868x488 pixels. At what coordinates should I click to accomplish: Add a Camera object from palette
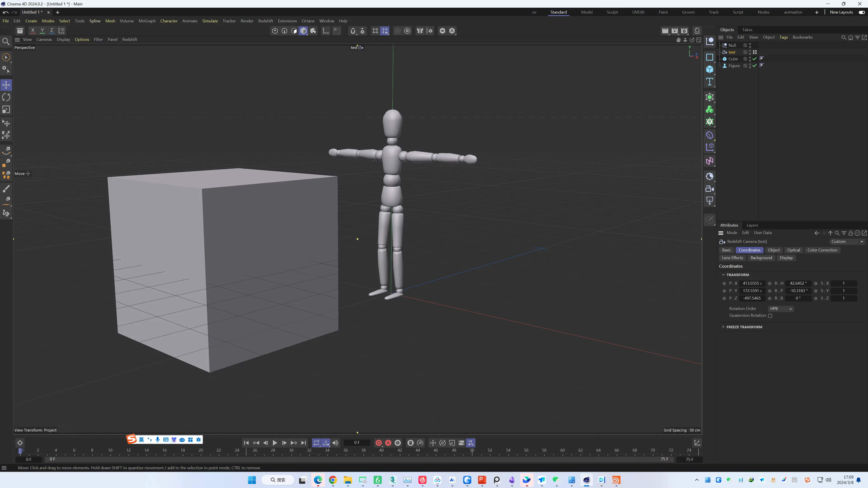[x=710, y=189]
